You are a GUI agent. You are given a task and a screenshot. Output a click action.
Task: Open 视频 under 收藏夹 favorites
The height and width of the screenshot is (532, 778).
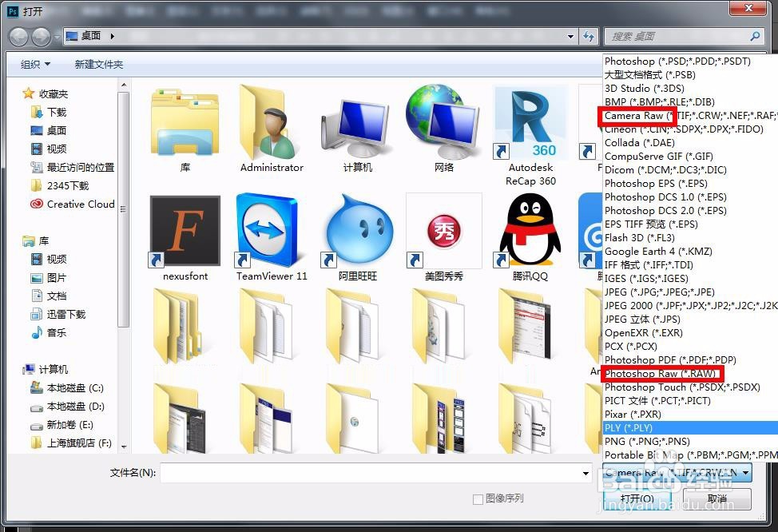click(x=48, y=149)
